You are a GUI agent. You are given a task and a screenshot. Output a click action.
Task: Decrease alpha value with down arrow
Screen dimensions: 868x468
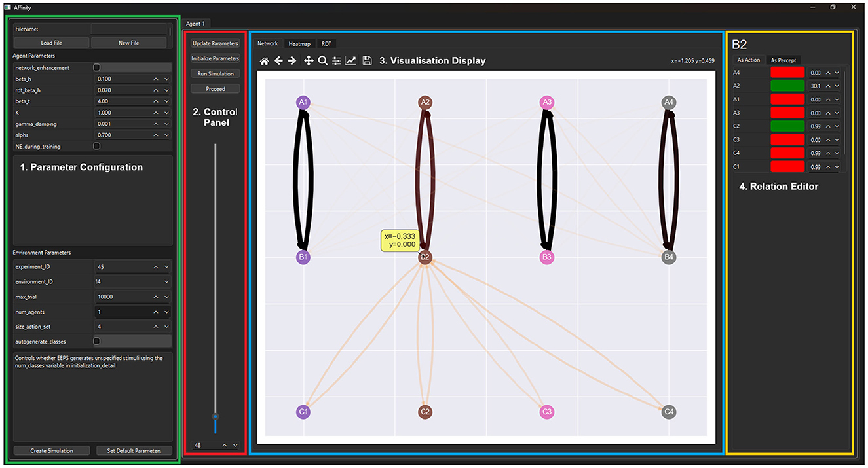(166, 135)
